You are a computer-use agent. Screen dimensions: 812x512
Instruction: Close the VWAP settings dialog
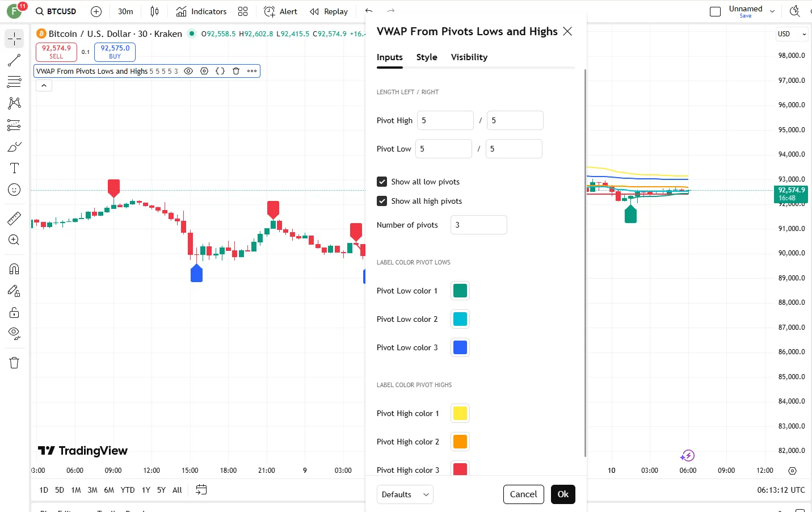click(x=567, y=31)
